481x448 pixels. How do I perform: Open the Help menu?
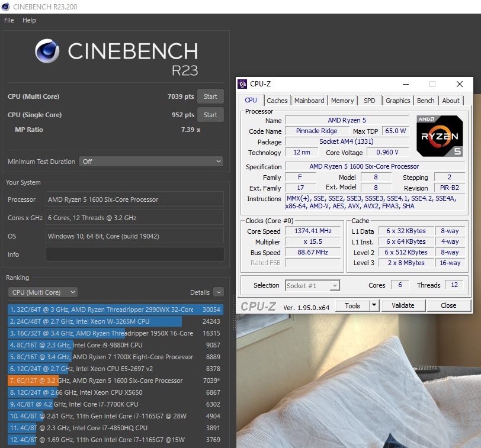coord(29,20)
